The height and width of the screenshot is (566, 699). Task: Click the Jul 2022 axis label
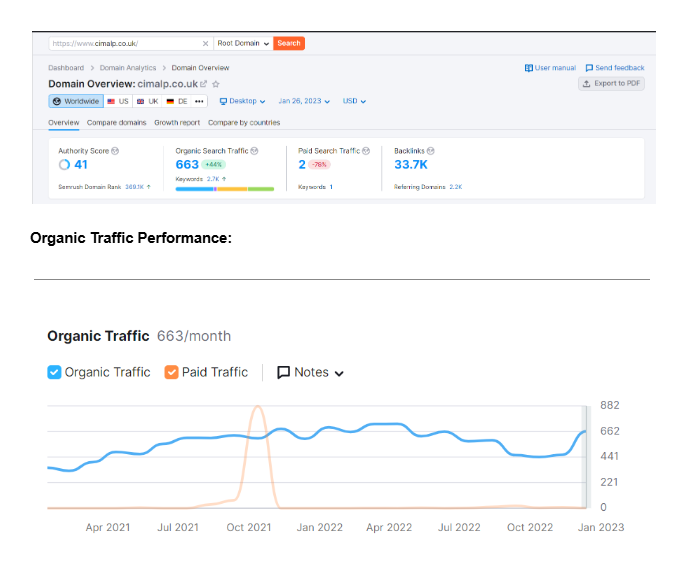[459, 528]
